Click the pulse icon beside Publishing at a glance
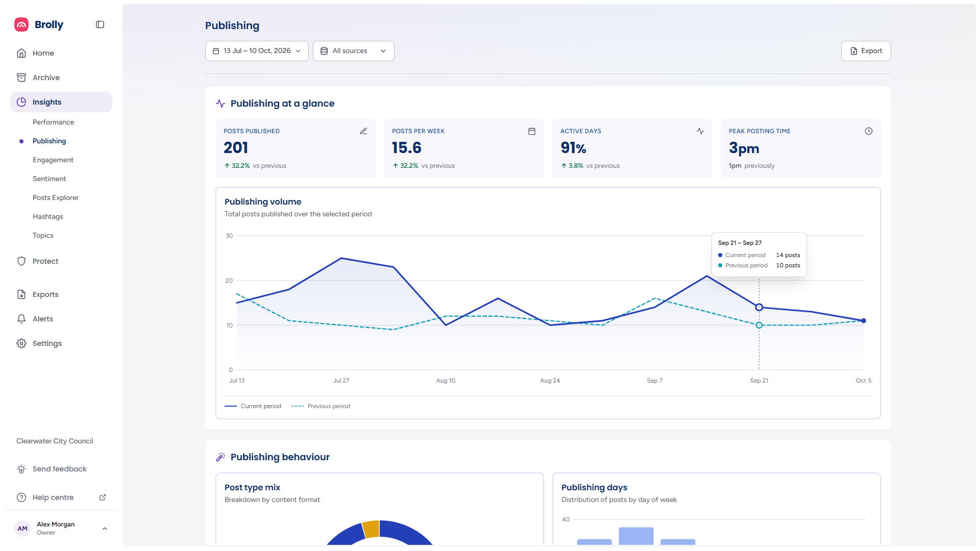 [x=220, y=104]
